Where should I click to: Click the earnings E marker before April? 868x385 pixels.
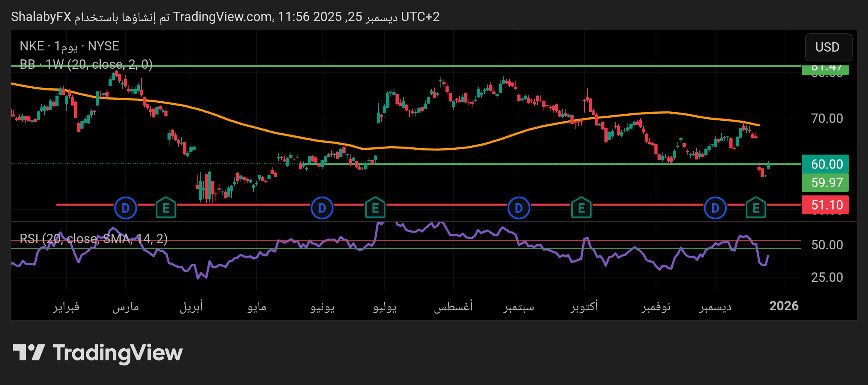tap(166, 208)
